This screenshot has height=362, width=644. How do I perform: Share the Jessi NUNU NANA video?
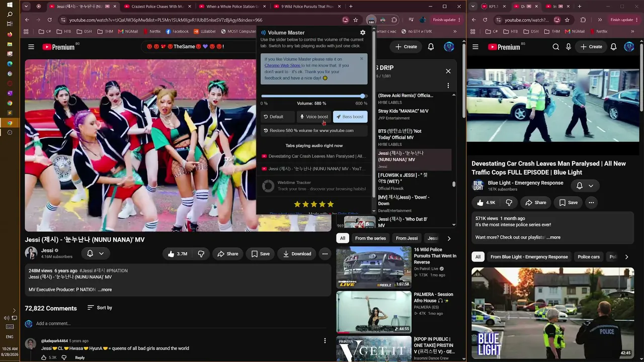[227, 254]
